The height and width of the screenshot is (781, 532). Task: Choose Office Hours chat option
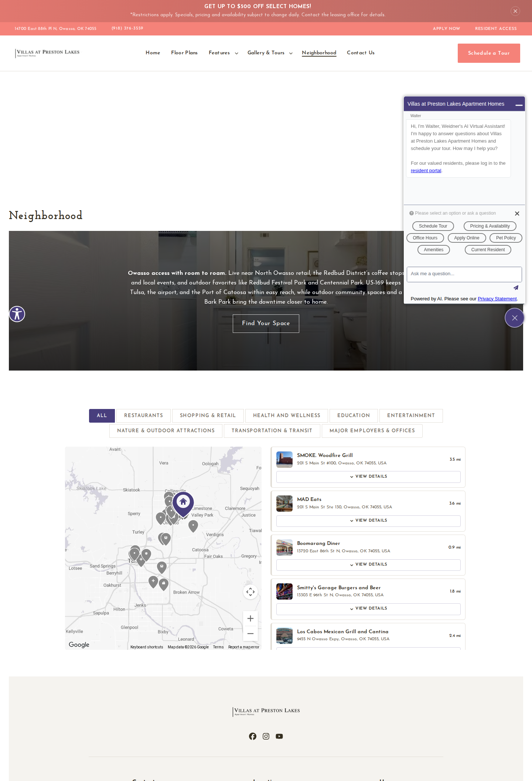425,238
